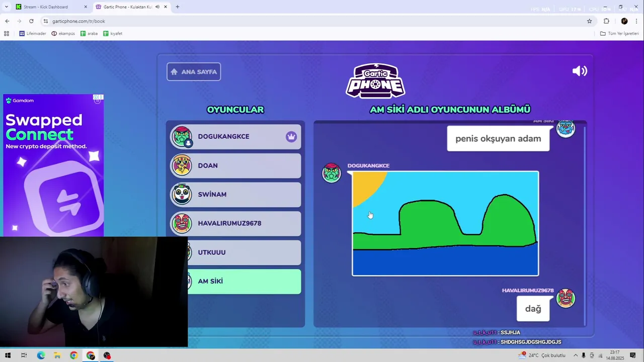Open the notification center icon
Image resolution: width=644 pixels, height=362 pixels.
pyautogui.click(x=633, y=355)
